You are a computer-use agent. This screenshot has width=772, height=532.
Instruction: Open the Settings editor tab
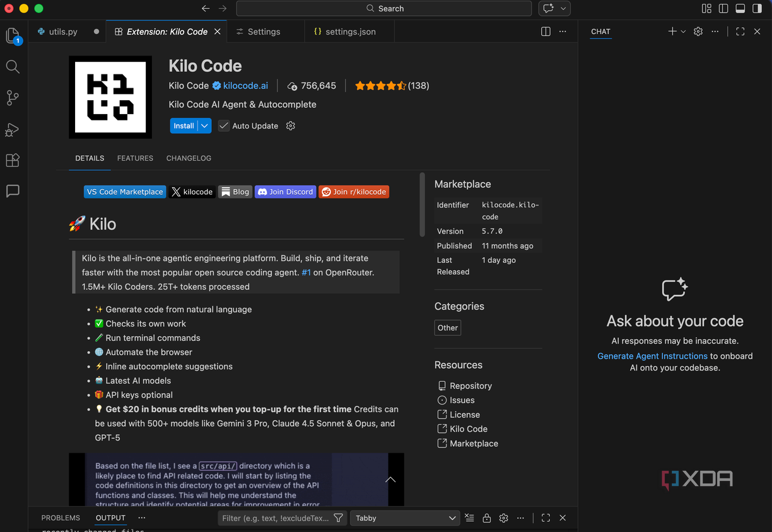tap(264, 32)
